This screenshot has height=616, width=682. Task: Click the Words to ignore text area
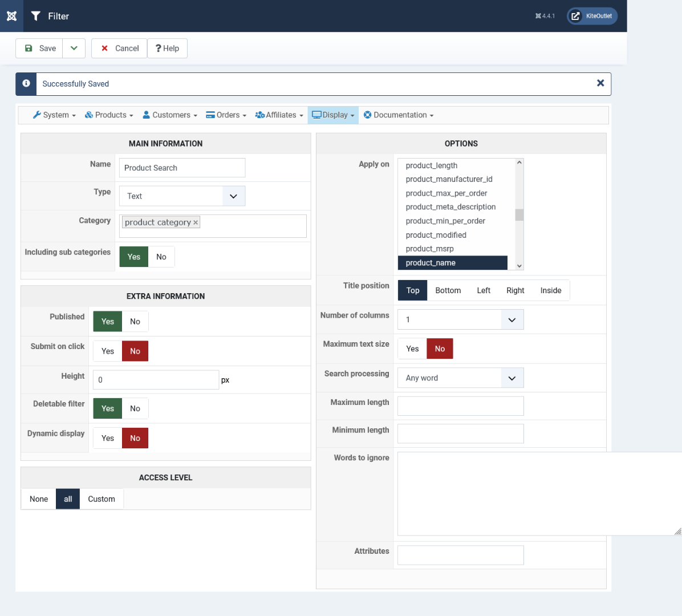coord(539,494)
